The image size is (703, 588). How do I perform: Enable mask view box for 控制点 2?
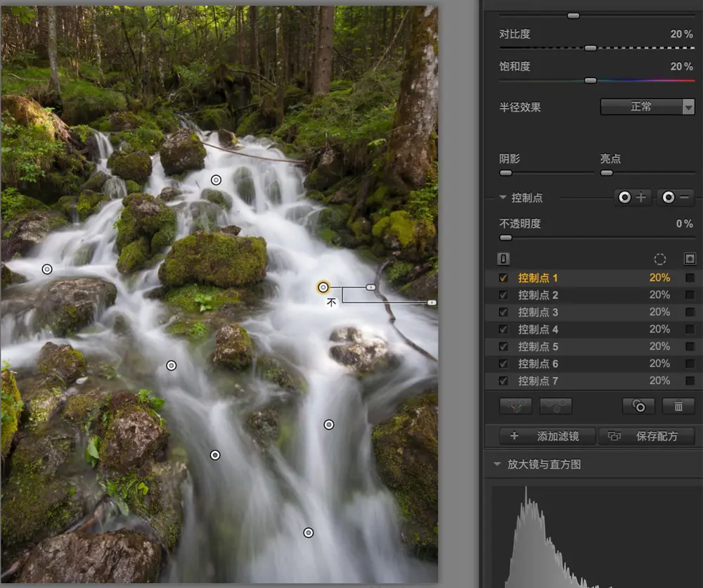[690, 295]
